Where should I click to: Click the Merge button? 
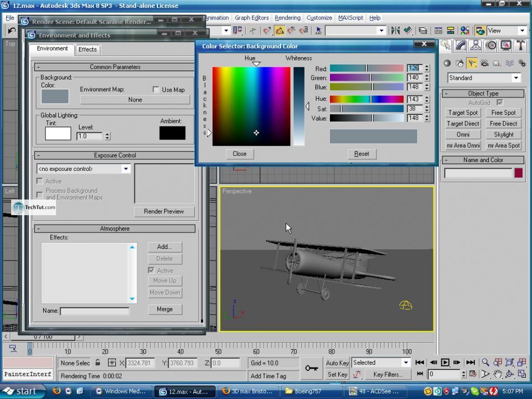tap(165, 309)
